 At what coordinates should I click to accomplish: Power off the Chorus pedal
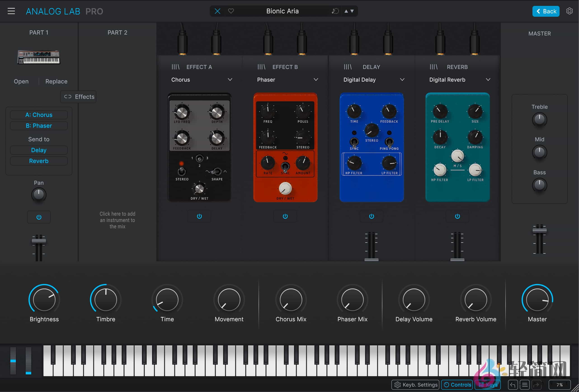point(199,216)
